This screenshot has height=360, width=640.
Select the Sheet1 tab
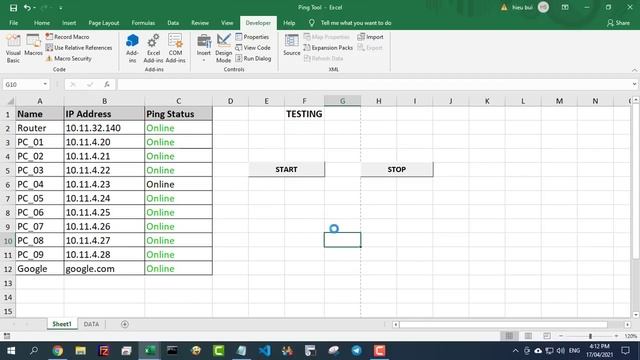tap(62, 324)
